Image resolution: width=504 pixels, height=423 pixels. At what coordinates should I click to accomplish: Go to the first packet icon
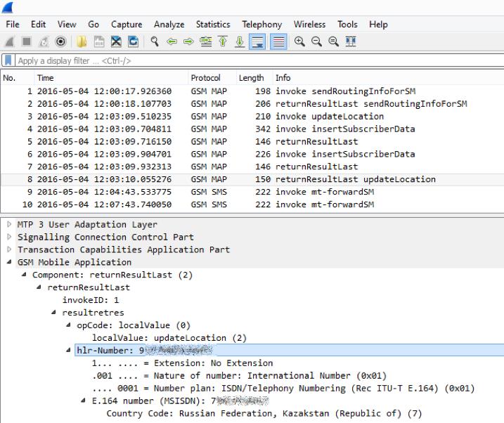(223, 42)
